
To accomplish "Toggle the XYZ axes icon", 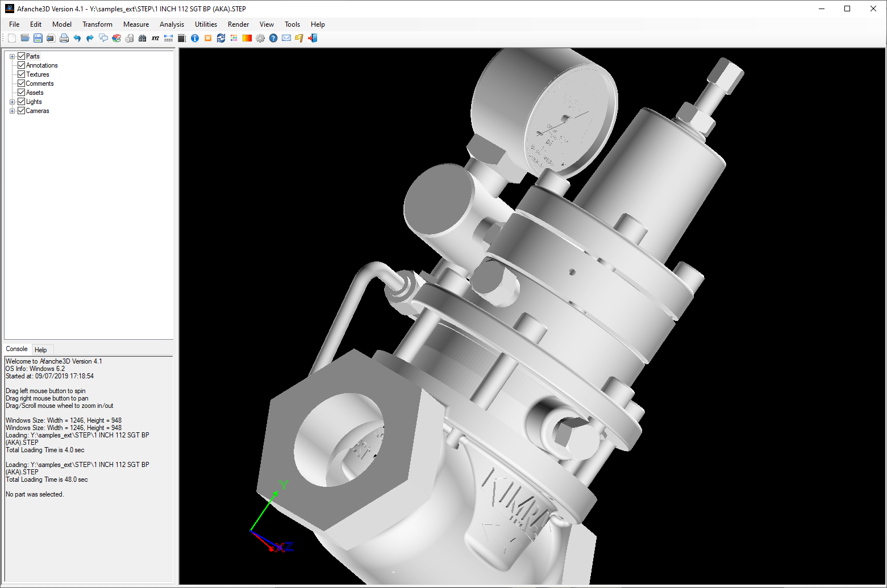I will point(155,38).
